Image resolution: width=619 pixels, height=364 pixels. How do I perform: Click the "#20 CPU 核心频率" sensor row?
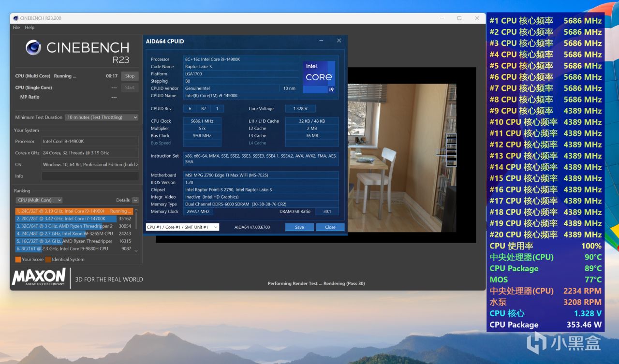pos(545,234)
